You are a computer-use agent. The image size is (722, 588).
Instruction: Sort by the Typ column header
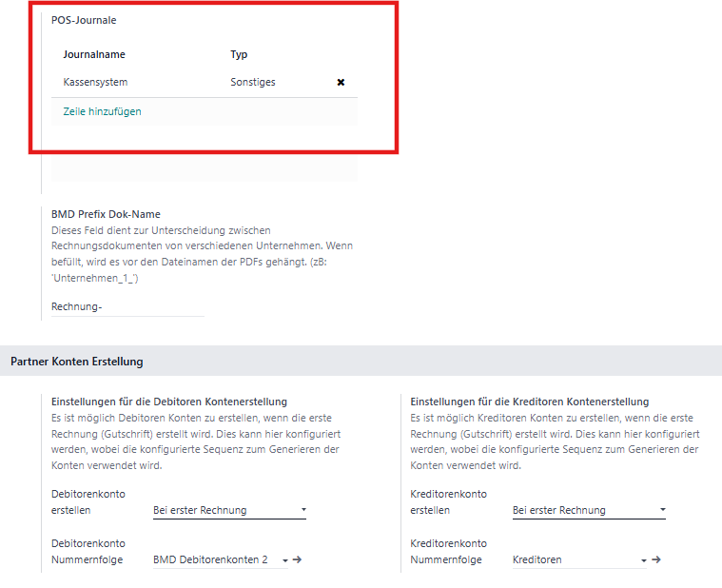pyautogui.click(x=239, y=55)
